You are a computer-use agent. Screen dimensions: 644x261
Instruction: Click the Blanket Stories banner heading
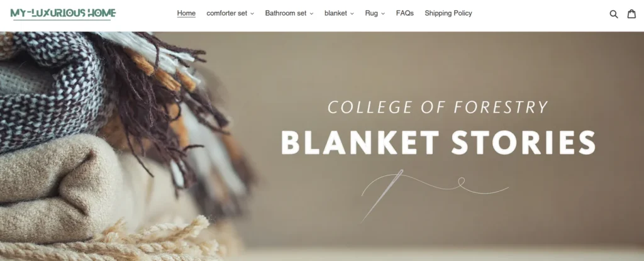coord(438,143)
